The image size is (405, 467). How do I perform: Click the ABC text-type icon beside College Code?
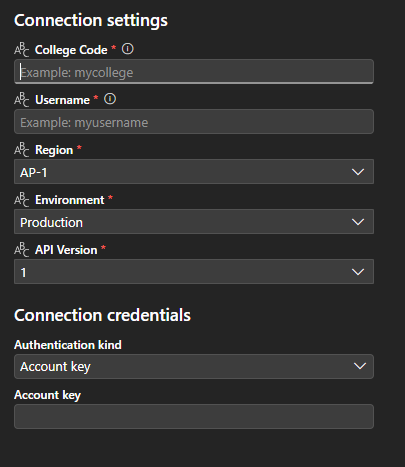click(22, 50)
